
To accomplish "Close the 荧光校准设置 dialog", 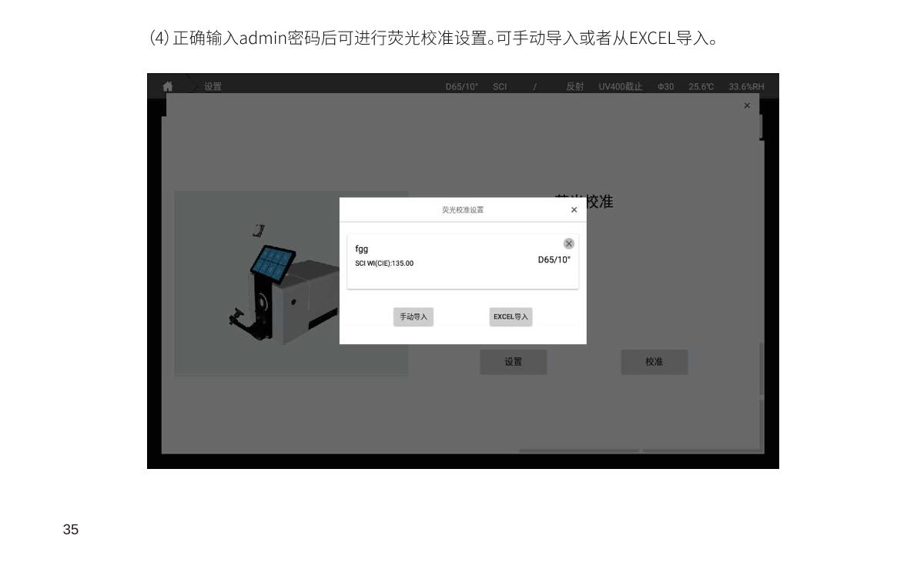I will tap(574, 210).
